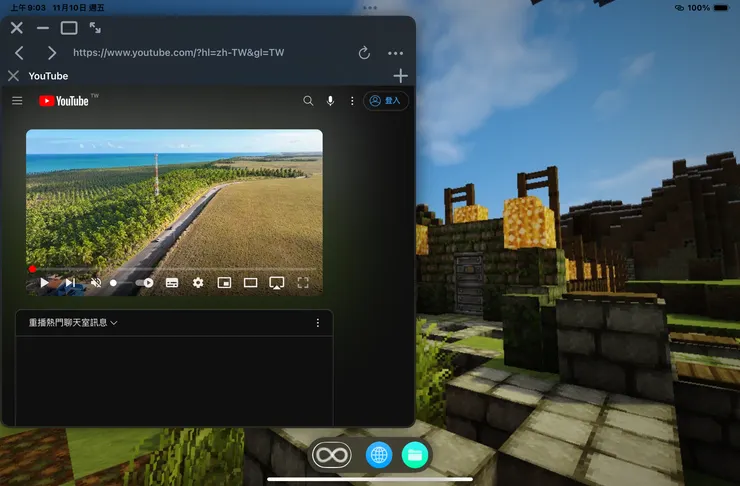Toggle subtitles captions button

pos(172,283)
